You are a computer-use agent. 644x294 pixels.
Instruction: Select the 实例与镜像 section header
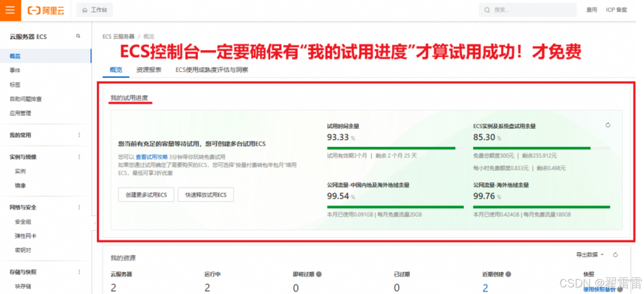tap(23, 157)
